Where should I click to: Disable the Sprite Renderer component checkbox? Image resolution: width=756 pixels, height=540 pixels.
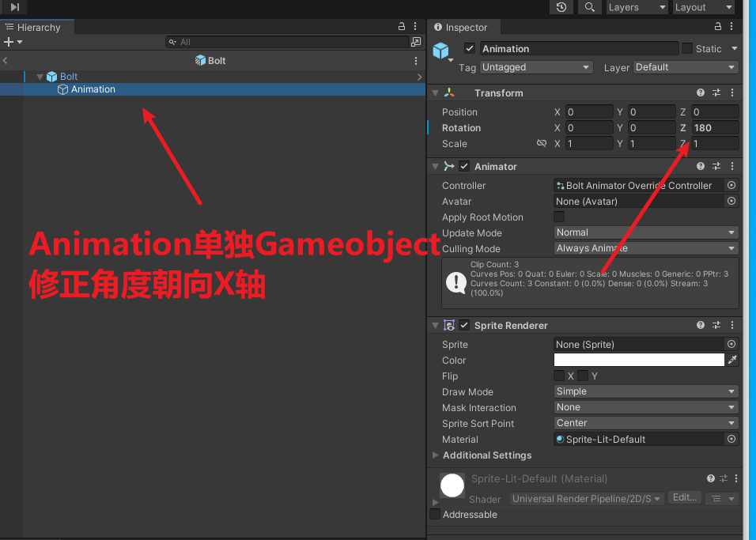click(x=464, y=326)
